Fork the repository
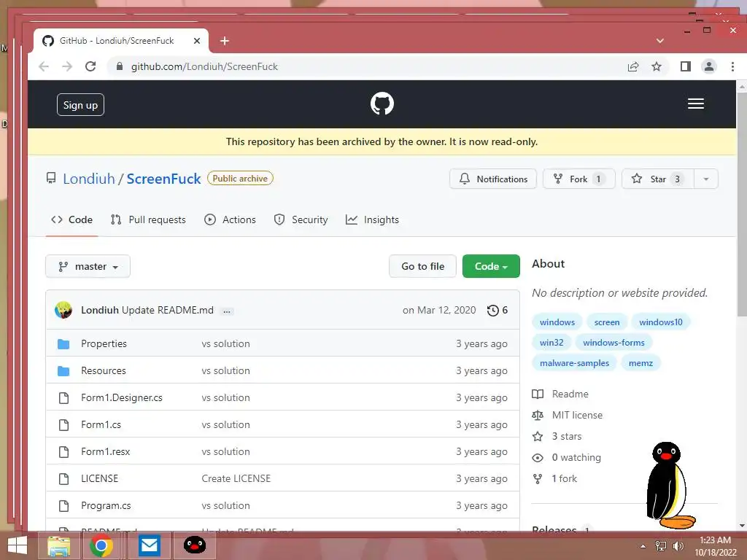The image size is (747, 560). pos(578,179)
